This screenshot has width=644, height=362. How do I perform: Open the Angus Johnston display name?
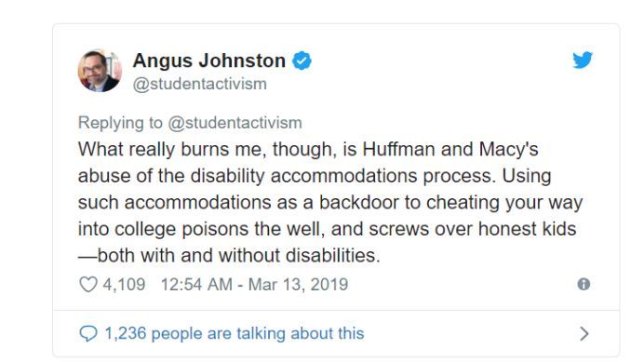click(209, 60)
